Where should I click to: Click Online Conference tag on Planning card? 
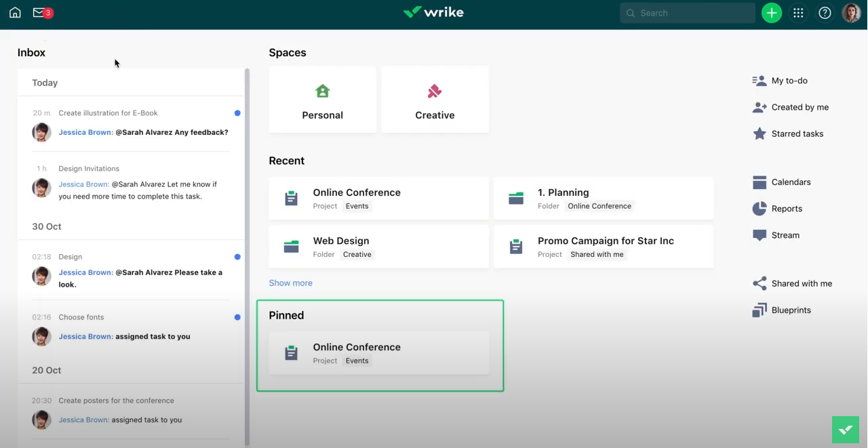(x=599, y=206)
